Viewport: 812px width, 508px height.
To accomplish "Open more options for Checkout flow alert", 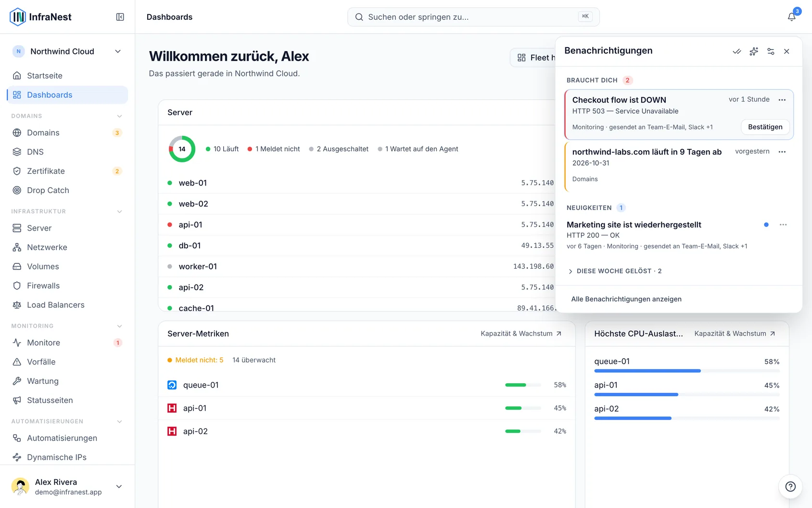I will pos(782,100).
